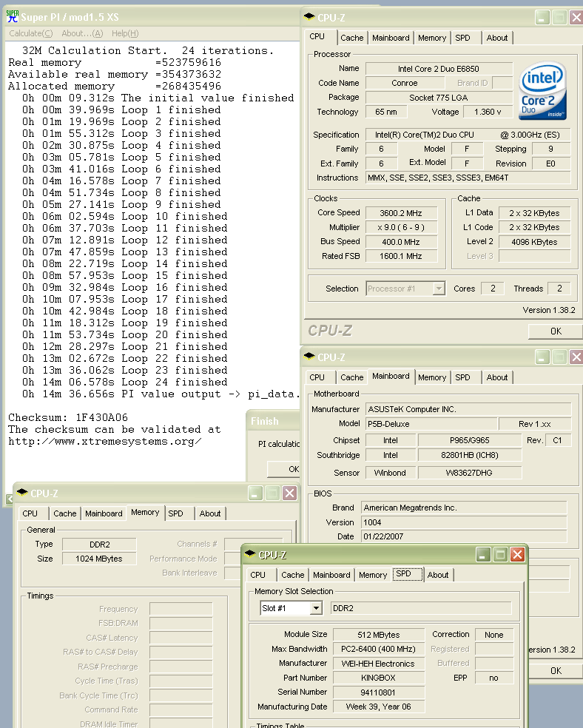Click the Max Bandwidth PC2-6400 value

tap(378, 649)
